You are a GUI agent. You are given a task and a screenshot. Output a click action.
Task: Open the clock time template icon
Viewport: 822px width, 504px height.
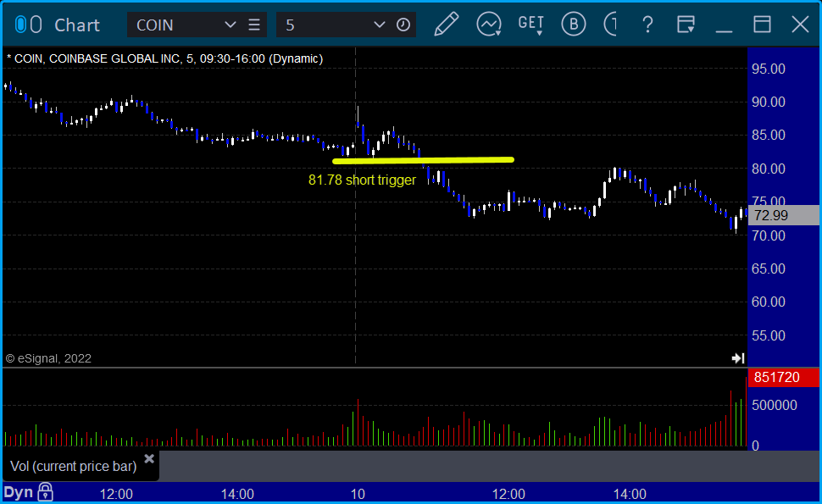(x=403, y=25)
